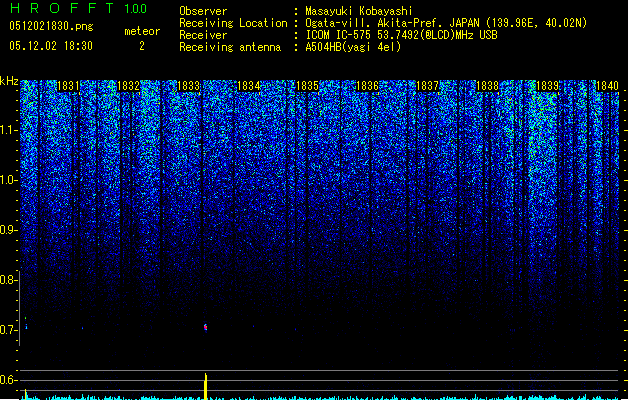Viewport: 629px width, 400px height.
Task: Click the 1831 time marker
Action: click(x=68, y=86)
